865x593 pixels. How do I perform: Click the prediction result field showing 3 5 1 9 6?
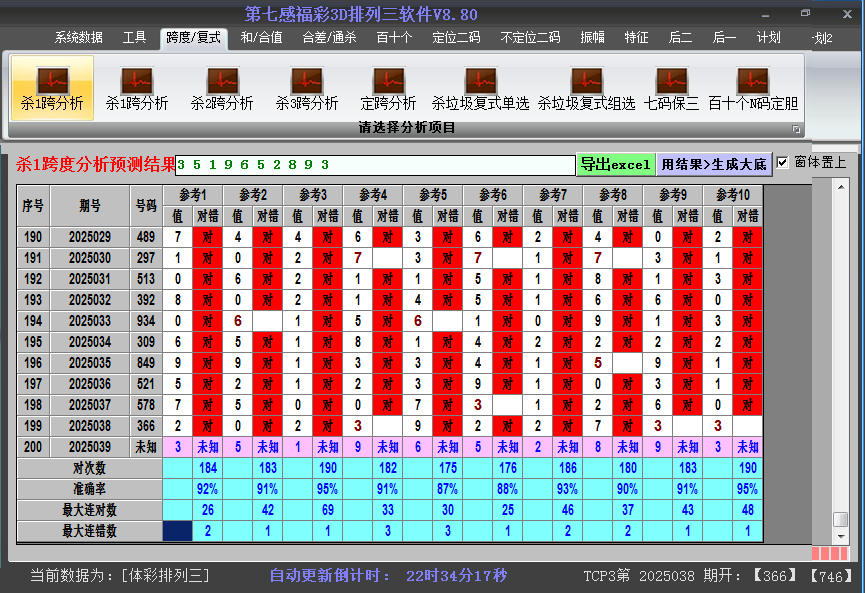(375, 165)
